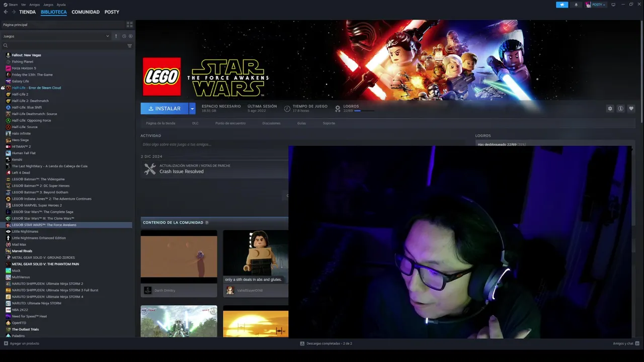The width and height of the screenshot is (644, 362).
Task: Click the Halo Infinite game icon
Action: (x=8, y=133)
